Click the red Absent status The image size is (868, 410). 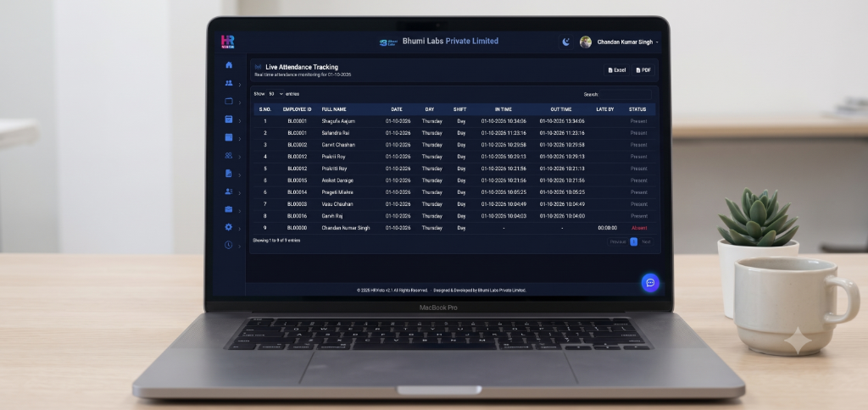pyautogui.click(x=639, y=228)
